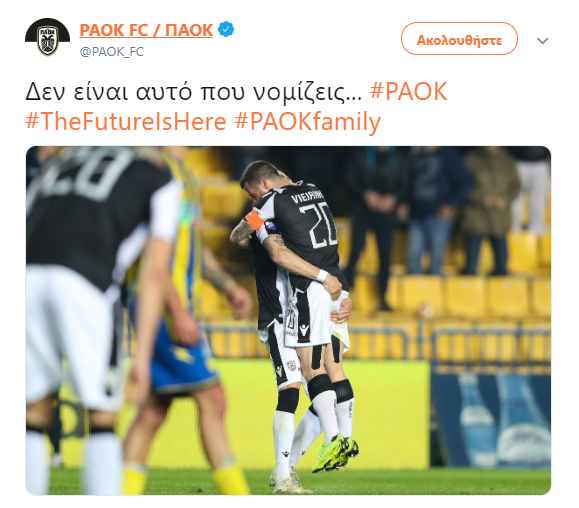The image size is (579, 508).
Task: Click the PAOK eagle crest inside the avatar
Action: click(48, 40)
